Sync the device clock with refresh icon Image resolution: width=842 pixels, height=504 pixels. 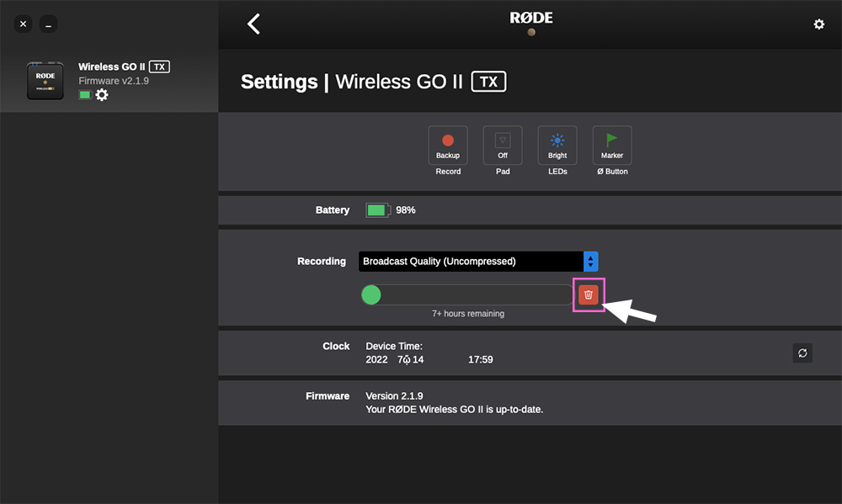tap(802, 353)
